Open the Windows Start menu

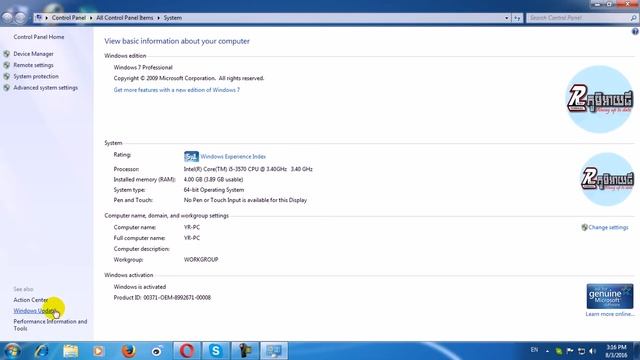point(12,351)
